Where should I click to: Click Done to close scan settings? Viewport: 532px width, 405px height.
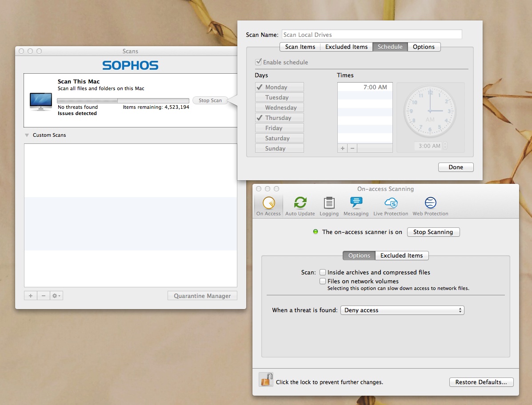pyautogui.click(x=456, y=167)
